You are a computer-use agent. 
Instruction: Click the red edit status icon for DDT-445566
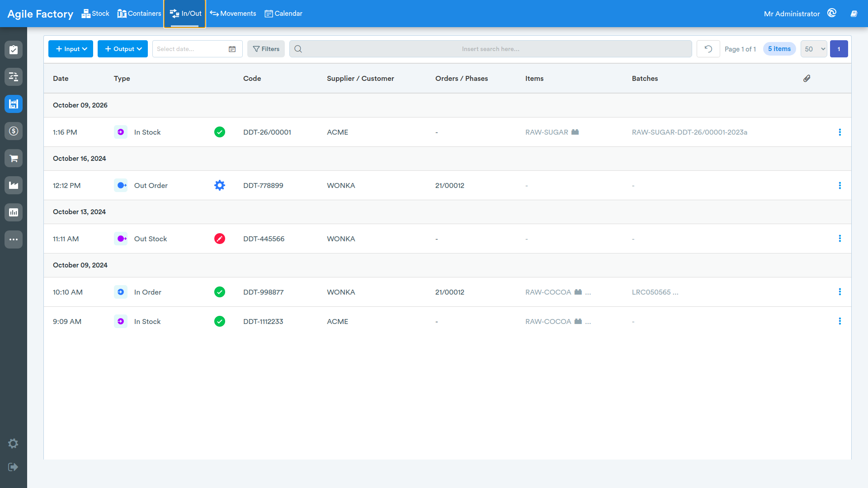pyautogui.click(x=220, y=239)
